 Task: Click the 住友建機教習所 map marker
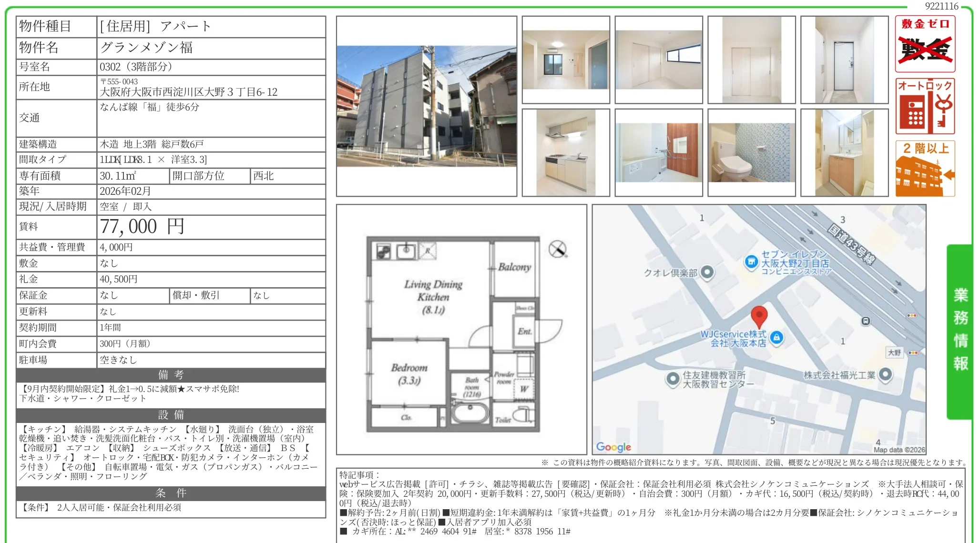click(673, 379)
